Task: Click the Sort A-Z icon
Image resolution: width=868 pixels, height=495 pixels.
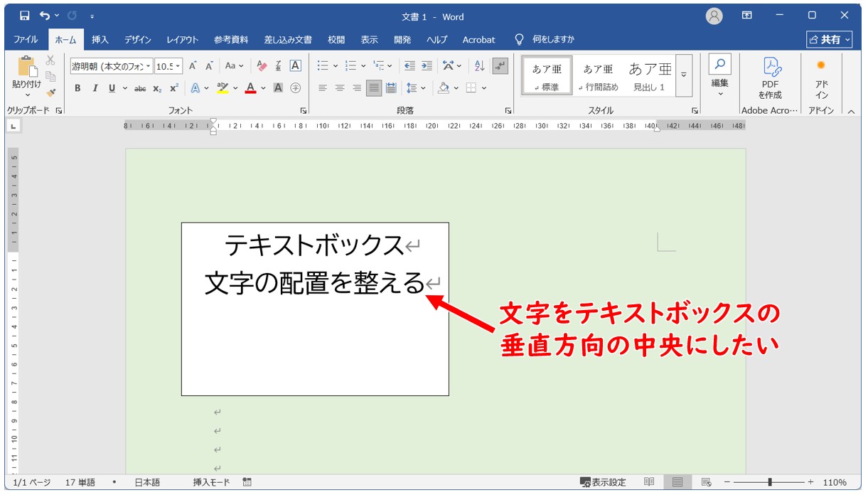Action: click(x=479, y=66)
